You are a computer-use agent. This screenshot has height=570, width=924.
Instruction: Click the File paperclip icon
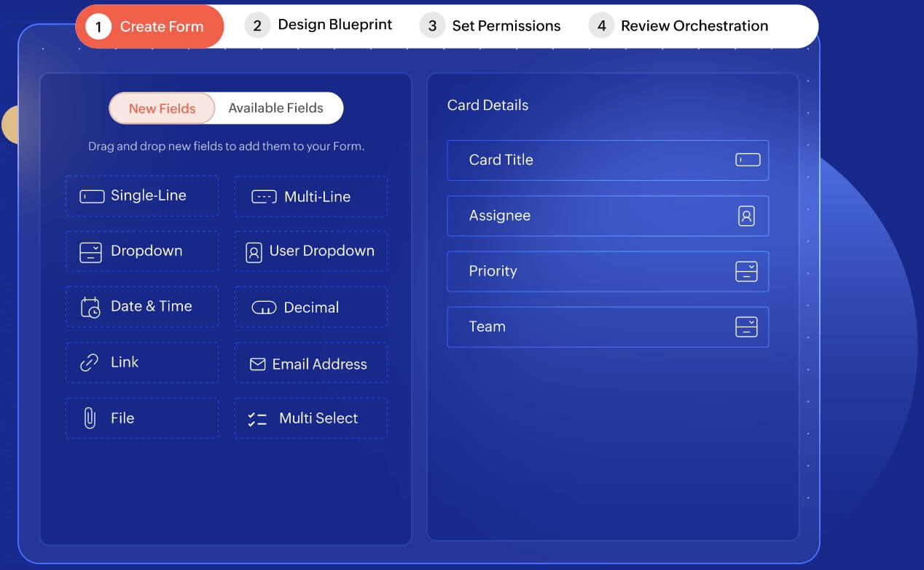click(x=90, y=418)
